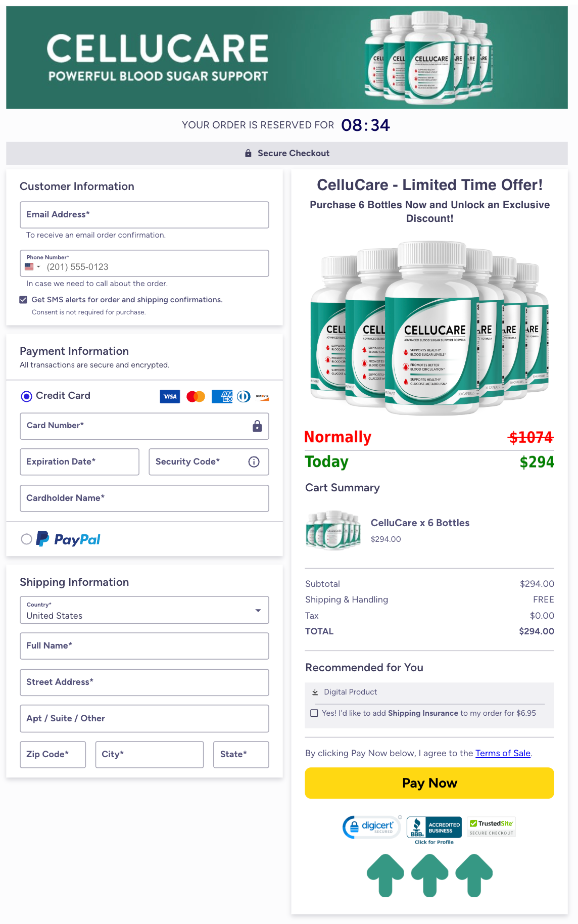Select the American Express icon
Viewport: 578px width, 924px height.
tap(221, 396)
